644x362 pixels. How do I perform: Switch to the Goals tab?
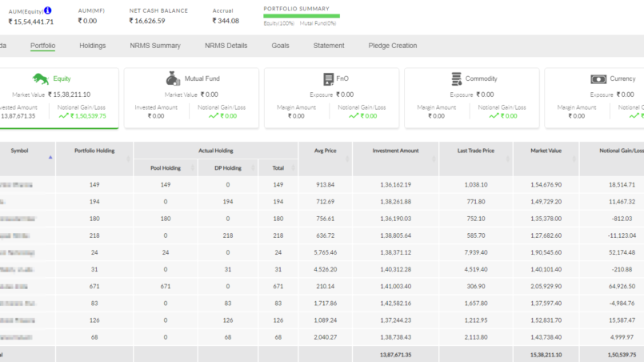(x=280, y=46)
